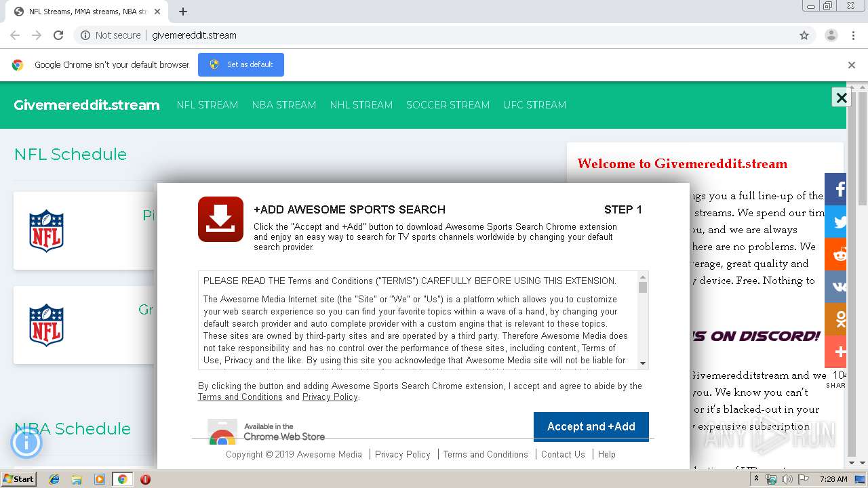Open Chrome's three-dot menu
The width and height of the screenshot is (868, 488).
853,35
